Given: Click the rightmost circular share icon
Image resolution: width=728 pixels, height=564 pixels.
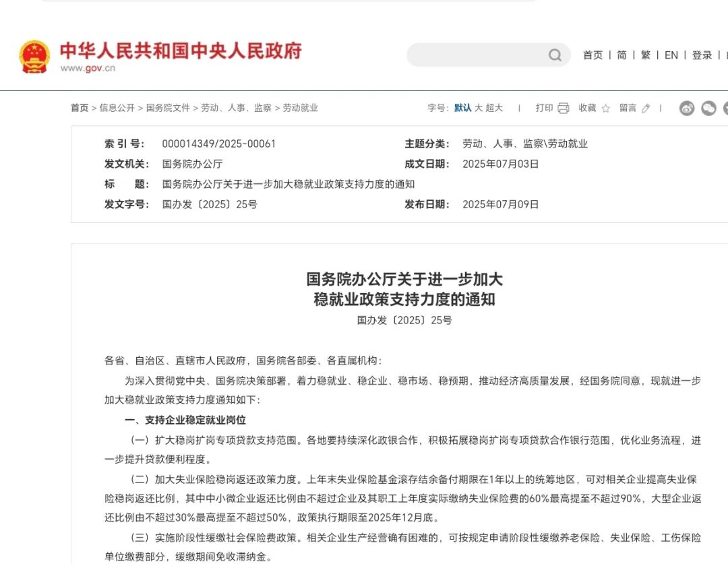Looking at the screenshot, I should tap(725, 108).
